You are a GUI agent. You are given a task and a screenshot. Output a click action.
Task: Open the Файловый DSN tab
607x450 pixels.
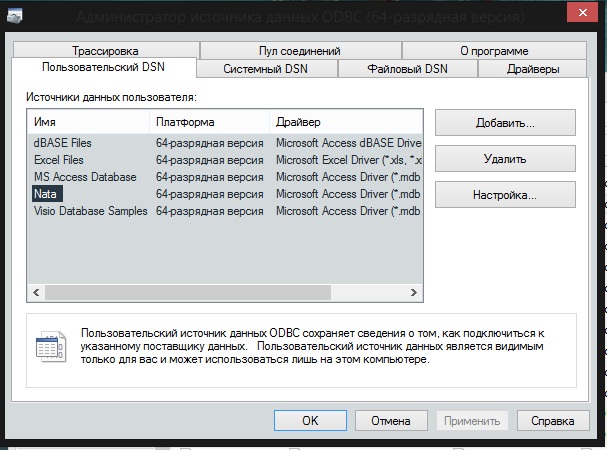click(407, 69)
